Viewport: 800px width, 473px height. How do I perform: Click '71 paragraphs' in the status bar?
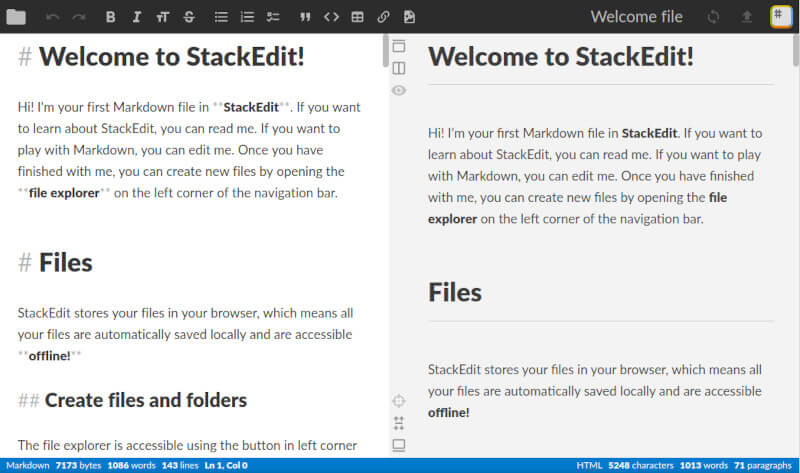click(763, 465)
